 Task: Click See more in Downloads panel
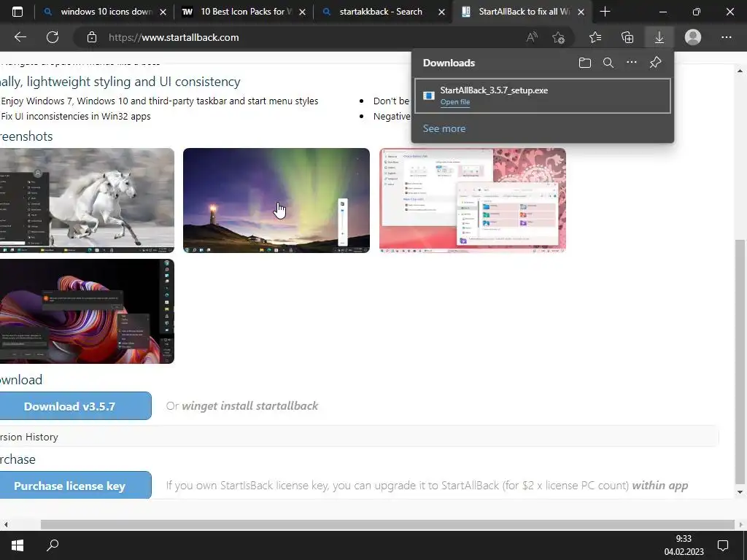point(444,128)
